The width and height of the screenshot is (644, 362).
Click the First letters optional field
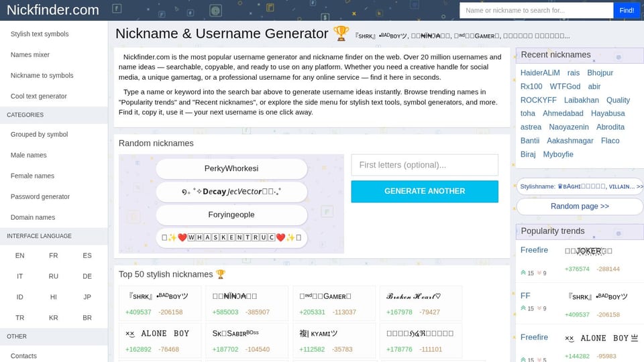[425, 165]
